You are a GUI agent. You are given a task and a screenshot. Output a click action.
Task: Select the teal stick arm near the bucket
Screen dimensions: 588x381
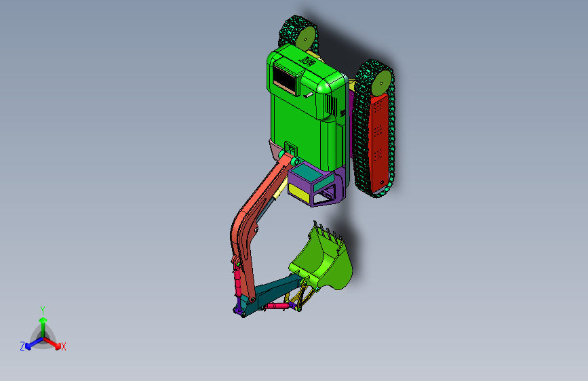(275, 291)
